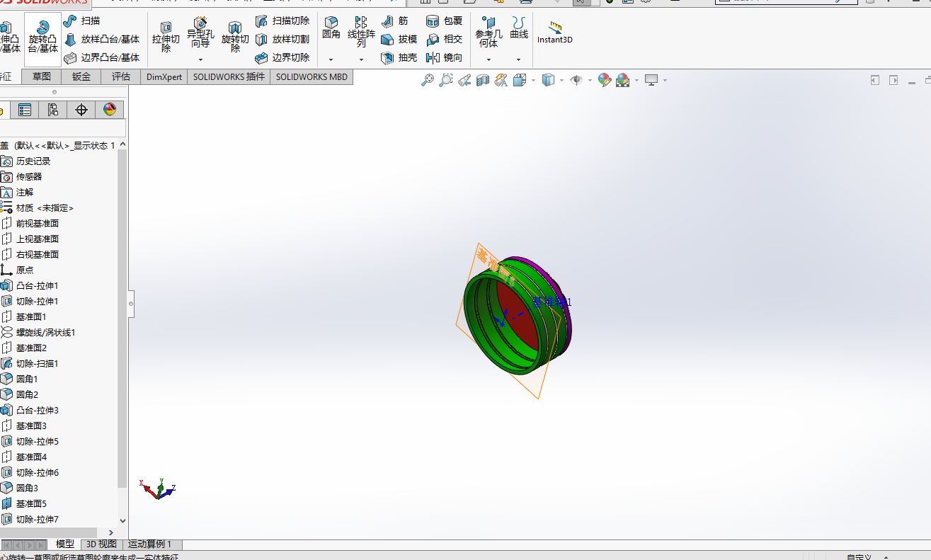The image size is (931, 560).
Task: Click the feature tree filter field
Action: pos(62,128)
